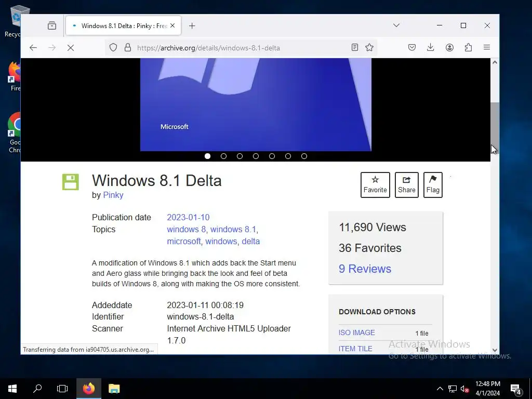
Task: Open the muted volume tray icon
Action: click(465, 389)
